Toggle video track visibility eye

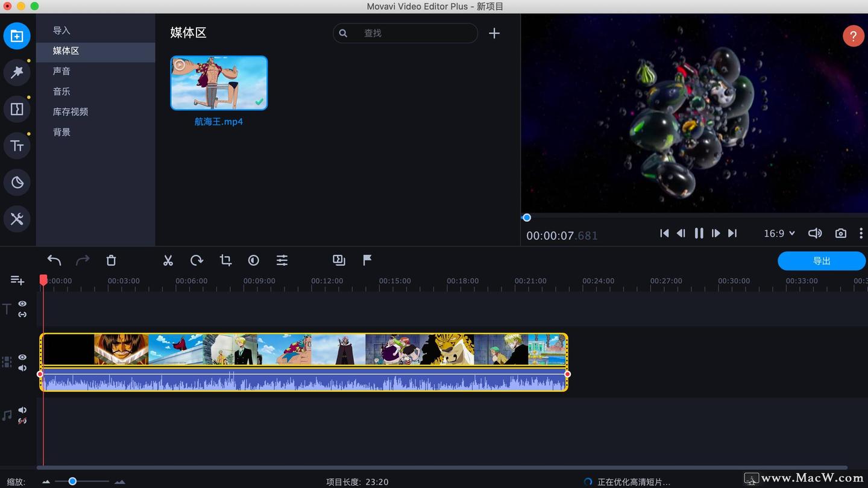tap(22, 357)
